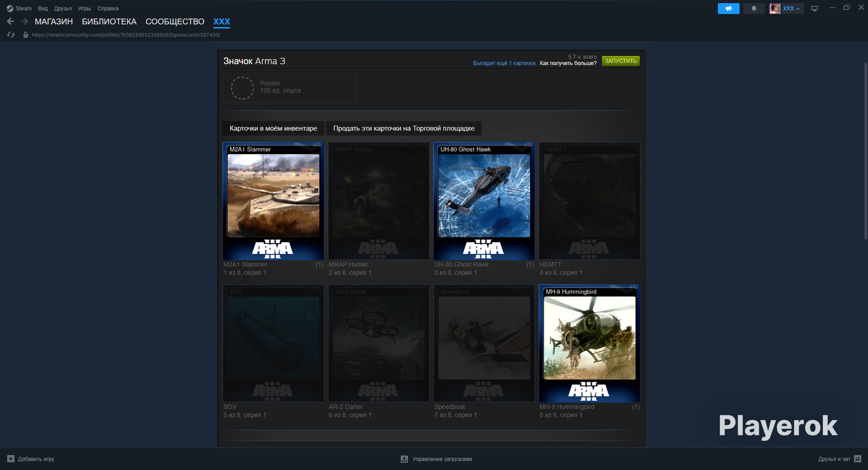Click the Private badge dashed circle

point(242,88)
